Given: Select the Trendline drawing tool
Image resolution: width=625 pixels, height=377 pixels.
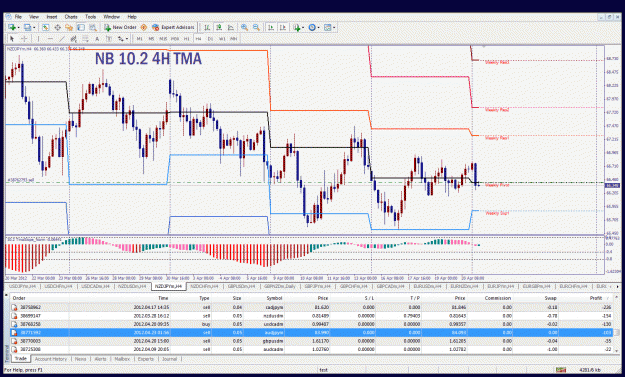Looking at the screenshot, I should pyautogui.click(x=62, y=39).
